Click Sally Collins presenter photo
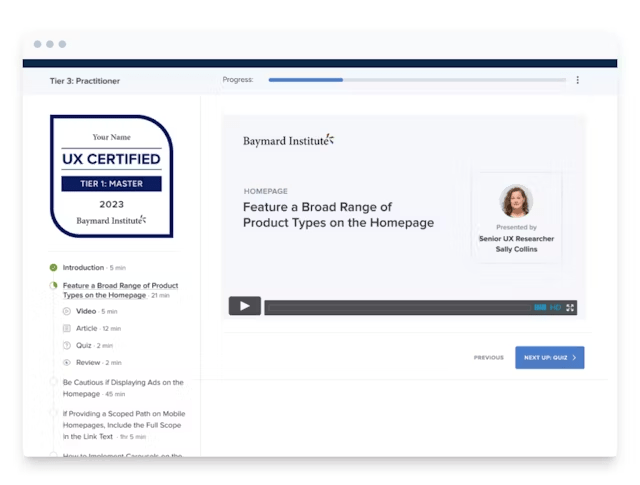This screenshot has width=640, height=485. (516, 200)
